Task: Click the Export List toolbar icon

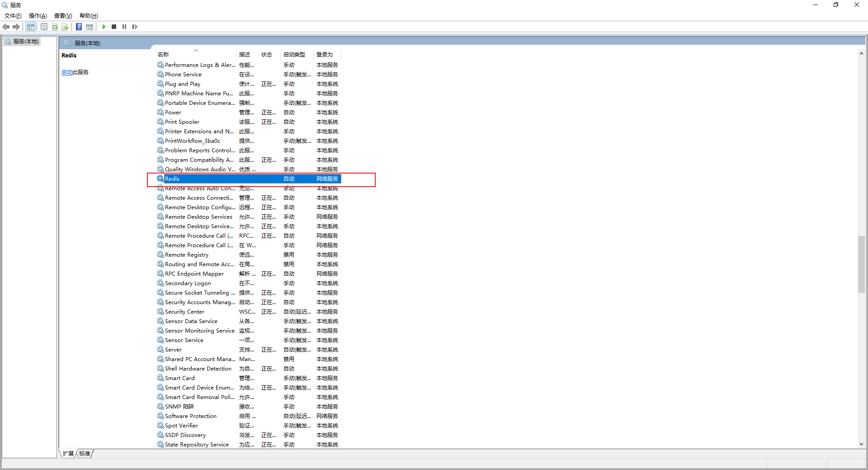Action: coord(65,27)
